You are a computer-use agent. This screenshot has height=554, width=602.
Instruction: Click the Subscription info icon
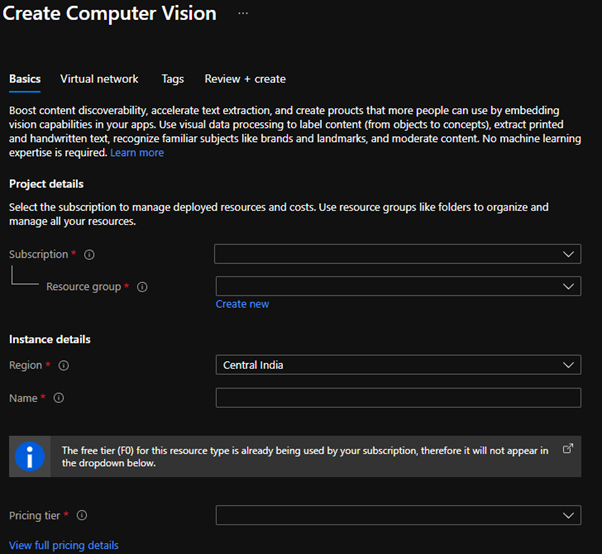point(89,255)
